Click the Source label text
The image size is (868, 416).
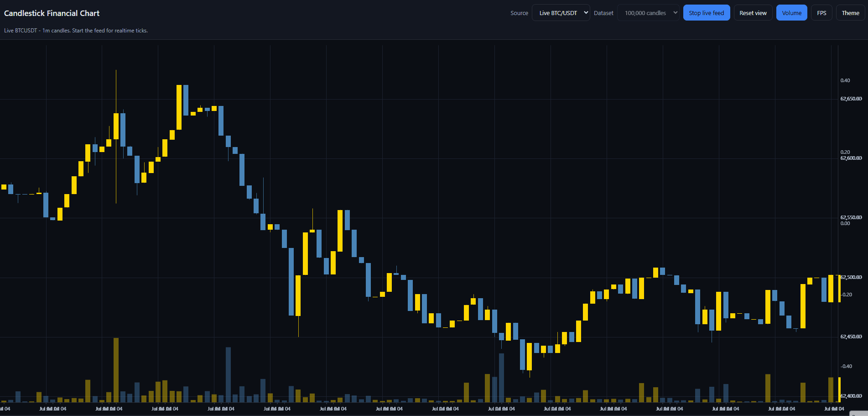coord(519,13)
